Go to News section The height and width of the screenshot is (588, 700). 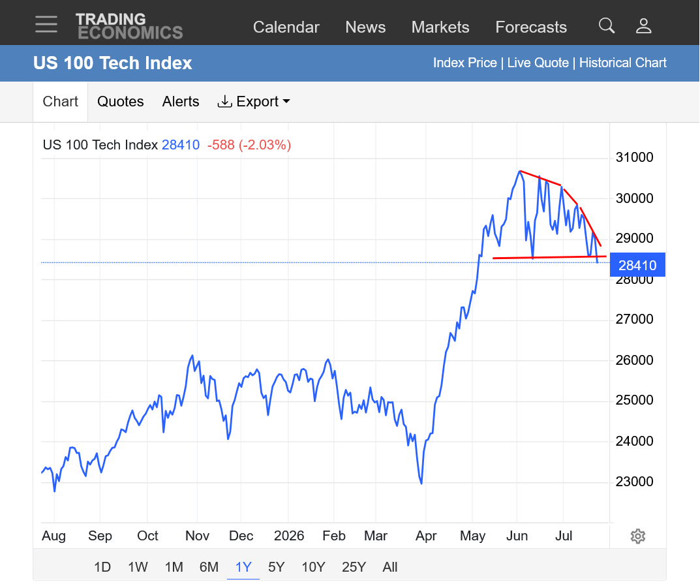365,27
